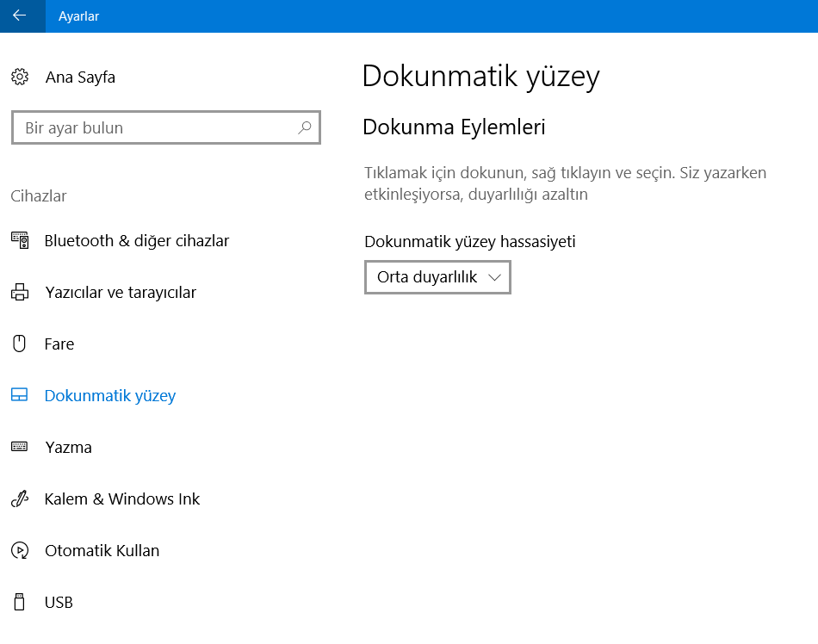Click the printer icon for Yazıcılar

coord(20,293)
